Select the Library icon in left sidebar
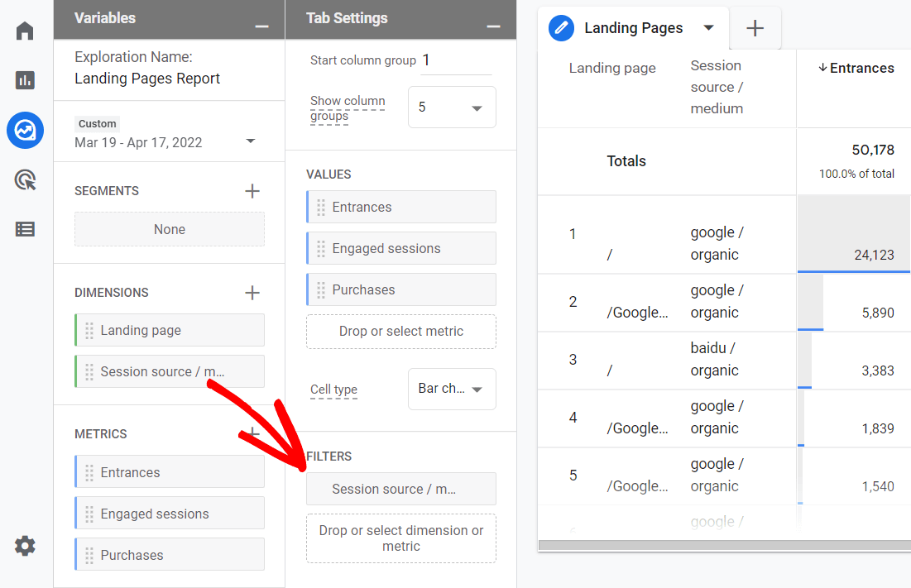Image resolution: width=911 pixels, height=588 pixels. click(25, 229)
